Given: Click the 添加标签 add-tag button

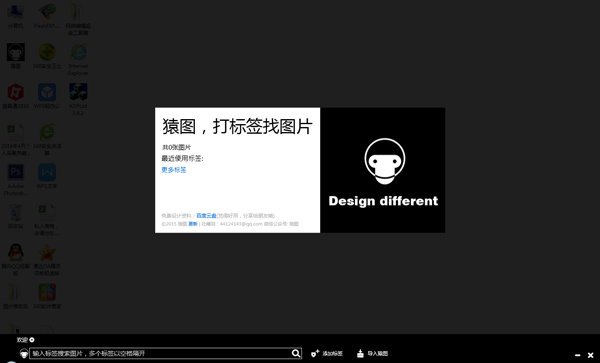Looking at the screenshot, I should [x=327, y=353].
